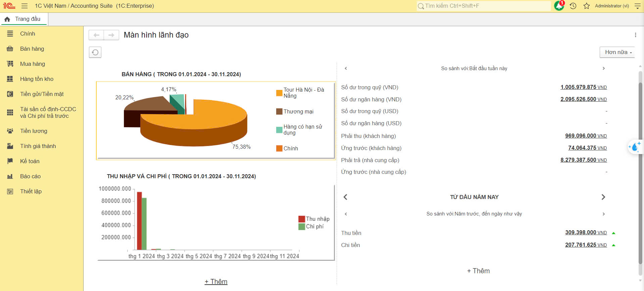Screen dimensions: 644x291
Task: Click in the Tìm kiếm search field
Action: (x=483, y=6)
